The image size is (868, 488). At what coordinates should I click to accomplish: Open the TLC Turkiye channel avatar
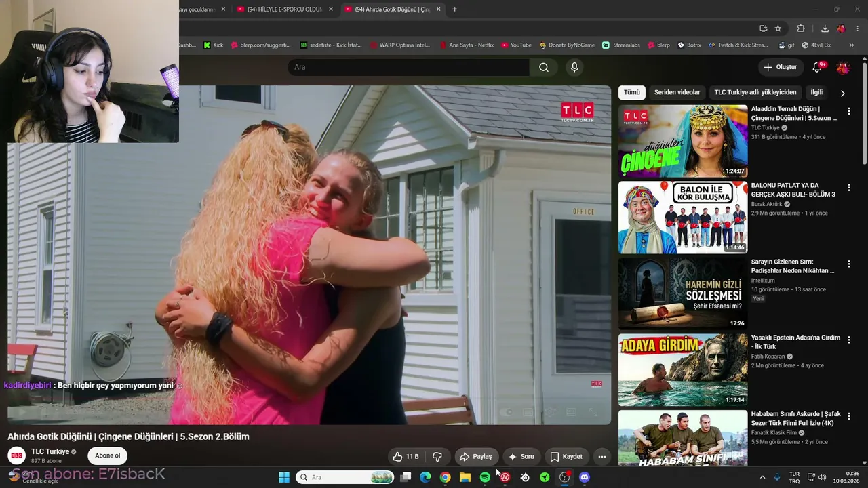tap(17, 455)
